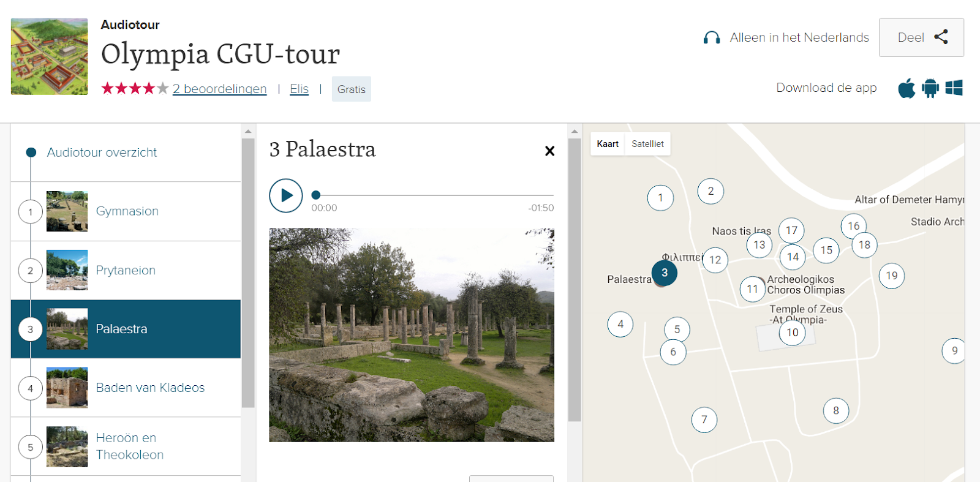Click the detail panel scrollbar up arrow

pos(575,131)
